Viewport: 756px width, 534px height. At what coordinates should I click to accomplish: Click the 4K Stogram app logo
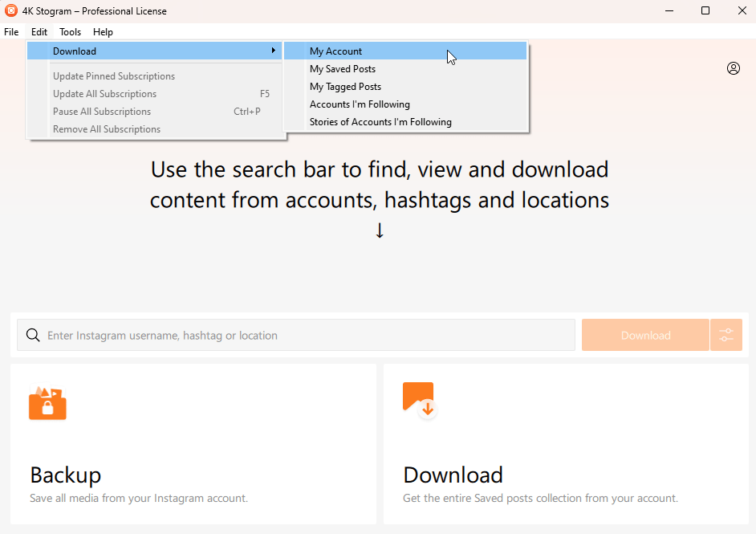10,10
